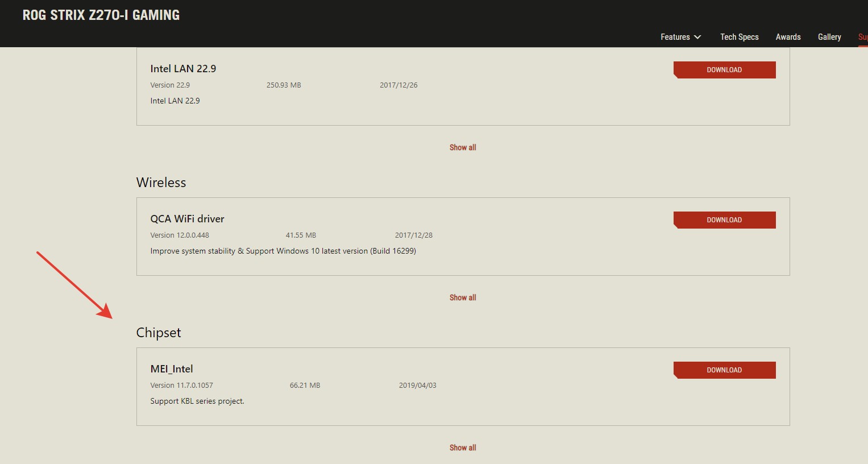Open the partially visible Support tab
Viewport: 868px width, 464px height.
[x=863, y=37]
